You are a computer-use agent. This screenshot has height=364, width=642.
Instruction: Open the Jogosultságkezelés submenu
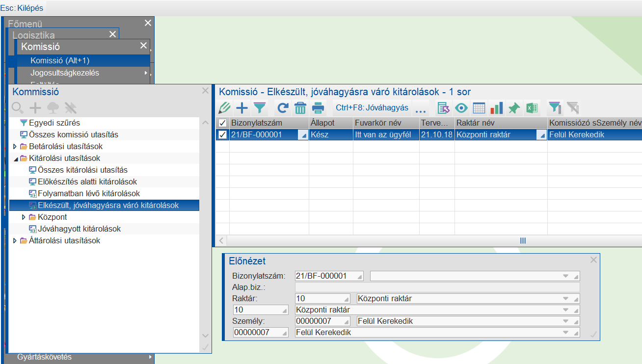(83, 73)
